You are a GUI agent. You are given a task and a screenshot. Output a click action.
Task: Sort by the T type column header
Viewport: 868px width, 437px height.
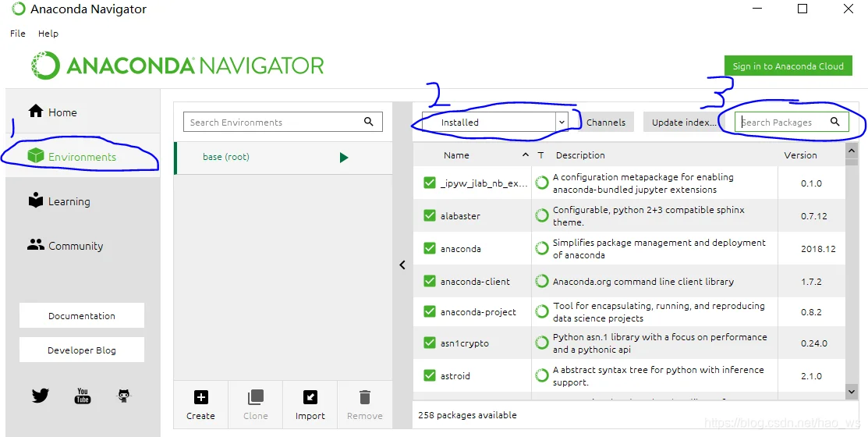[x=540, y=155]
